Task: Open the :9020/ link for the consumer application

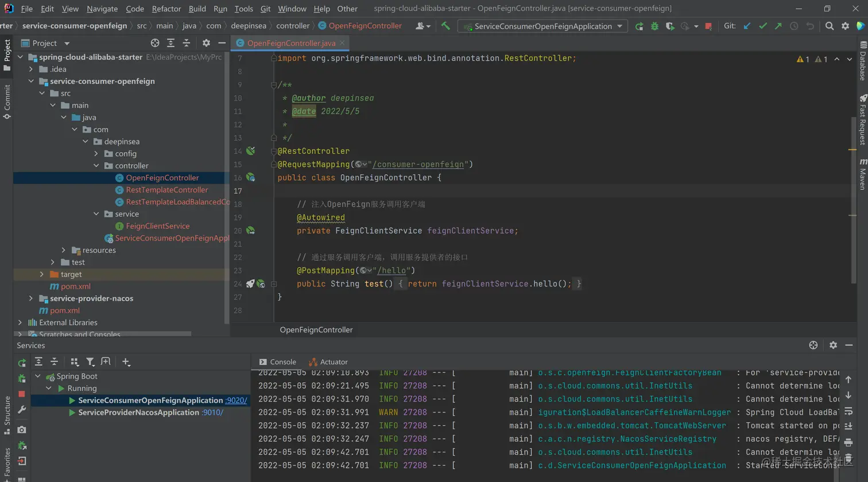Action: click(236, 401)
